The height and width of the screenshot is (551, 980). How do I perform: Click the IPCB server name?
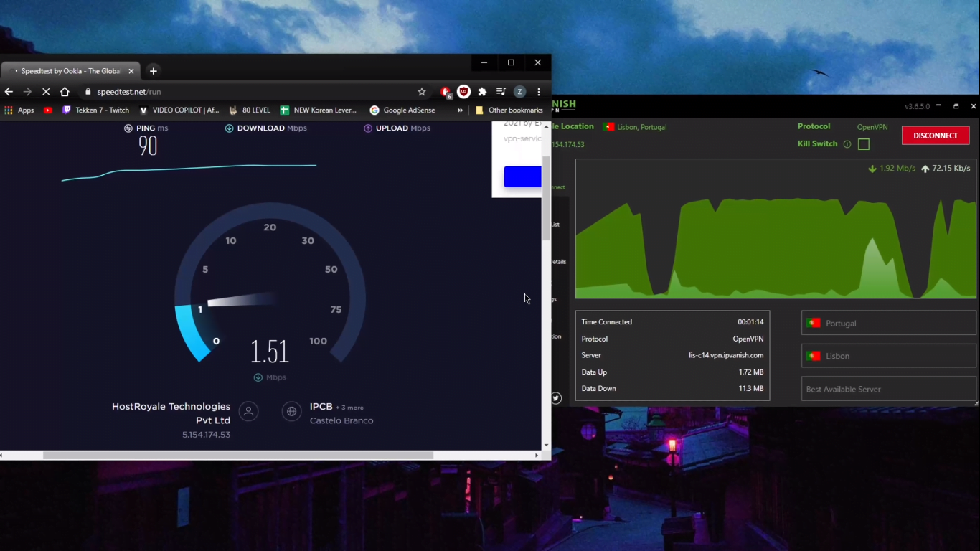(321, 407)
